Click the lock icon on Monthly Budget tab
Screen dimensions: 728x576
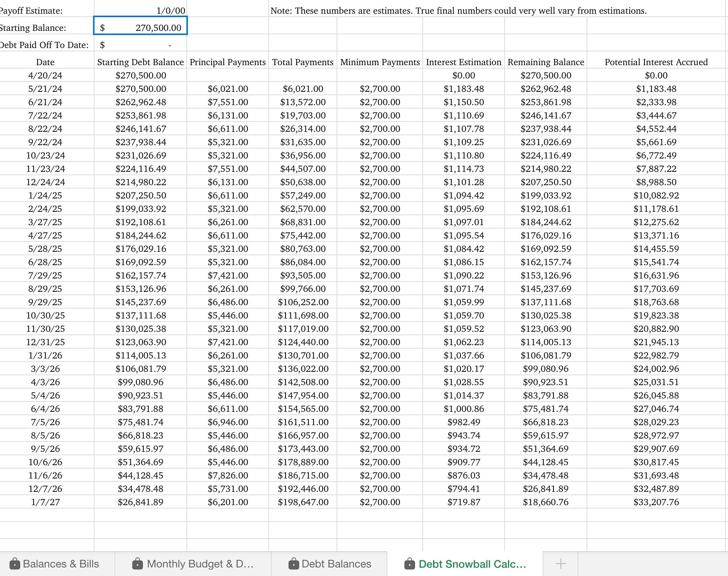coord(138,564)
